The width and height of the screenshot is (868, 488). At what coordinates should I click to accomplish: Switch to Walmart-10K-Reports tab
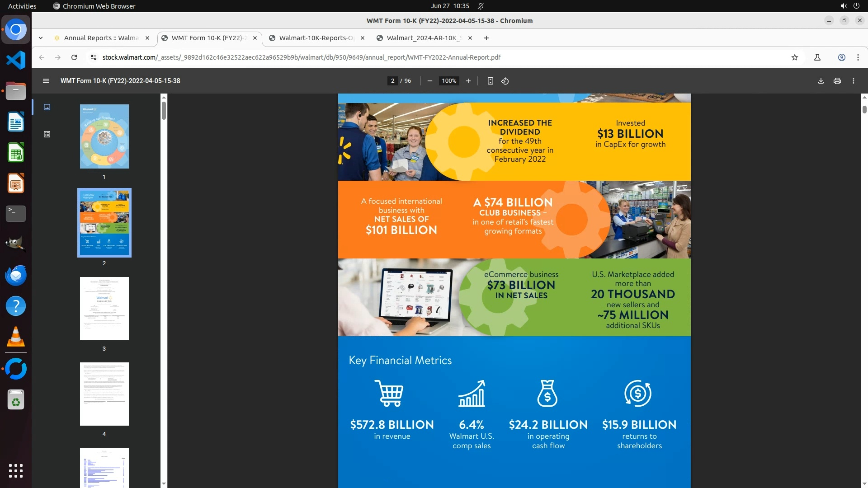(x=316, y=38)
